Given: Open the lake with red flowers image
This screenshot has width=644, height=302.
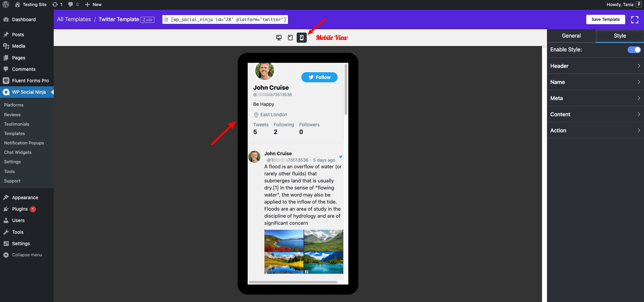Looking at the screenshot, I should pos(284,241).
